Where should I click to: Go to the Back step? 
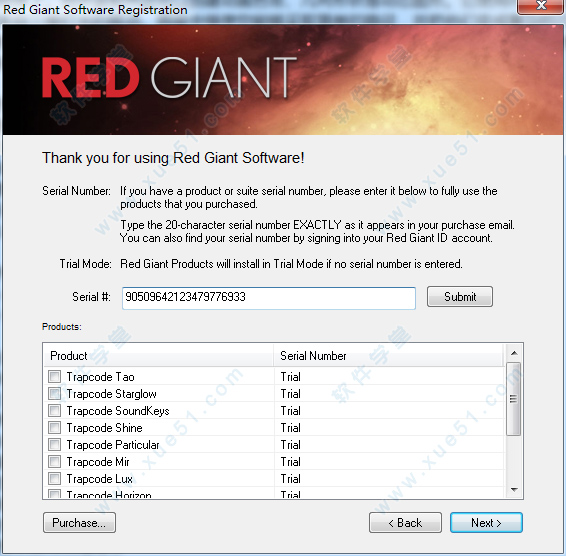point(405,522)
